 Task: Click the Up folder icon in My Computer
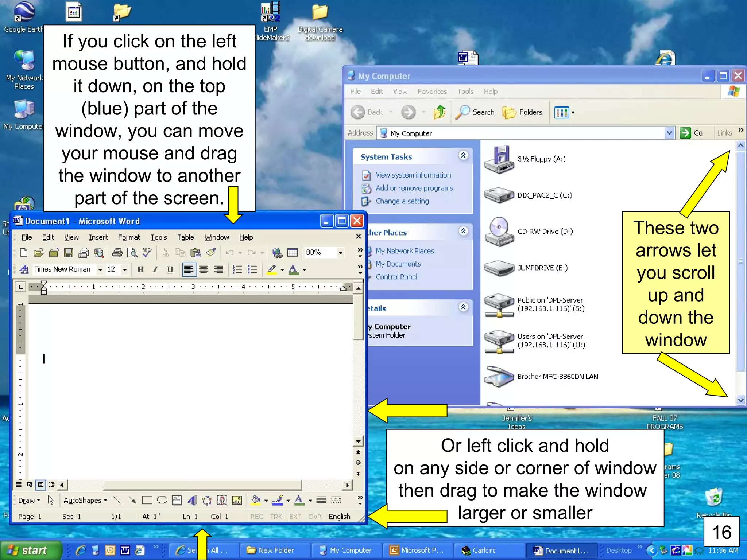tap(440, 112)
